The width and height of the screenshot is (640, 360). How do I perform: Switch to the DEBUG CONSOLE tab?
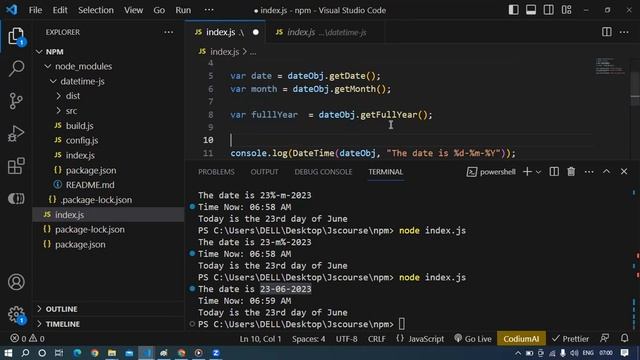pyautogui.click(x=323, y=172)
